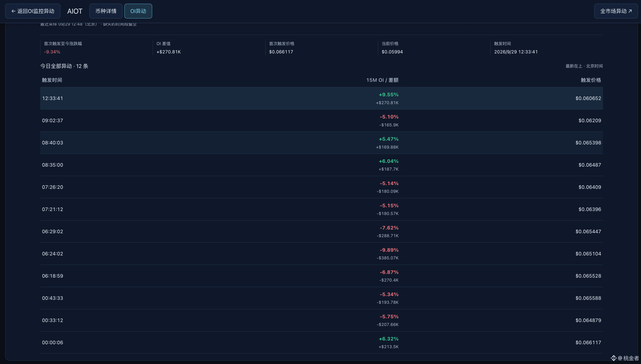Select the 09:02:37 trigger row
This screenshot has width=641, height=364.
(x=322, y=120)
